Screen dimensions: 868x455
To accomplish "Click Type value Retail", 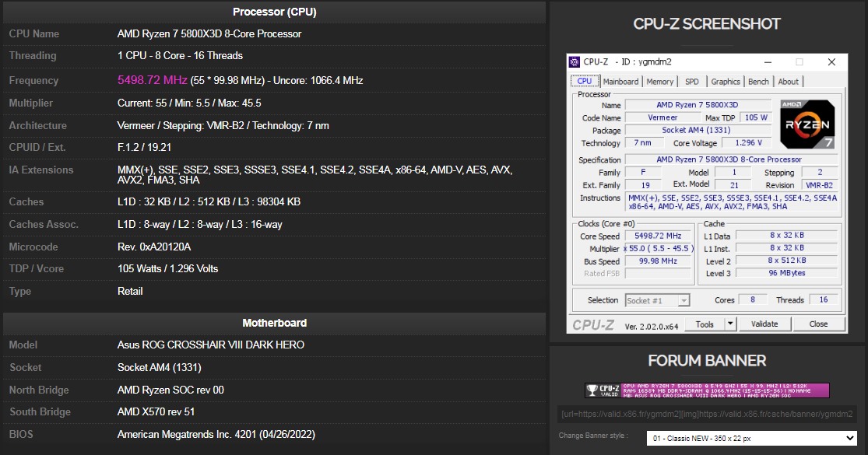I will click(x=130, y=292).
